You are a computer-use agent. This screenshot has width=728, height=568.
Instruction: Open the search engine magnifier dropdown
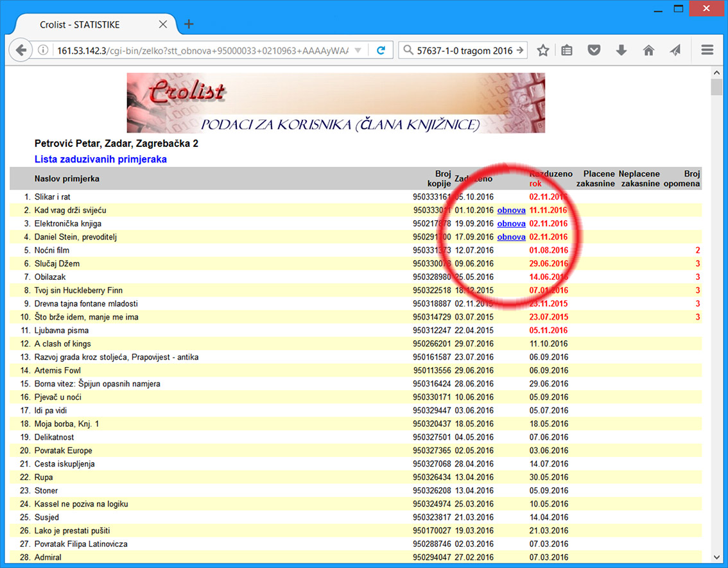[408, 51]
